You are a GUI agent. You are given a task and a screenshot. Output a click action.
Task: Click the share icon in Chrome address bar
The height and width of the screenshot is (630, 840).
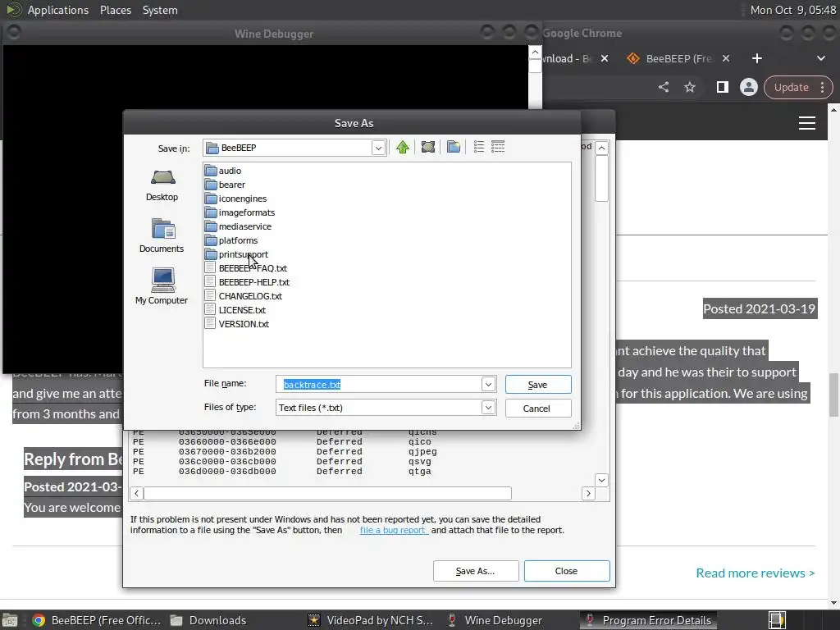coord(664,87)
